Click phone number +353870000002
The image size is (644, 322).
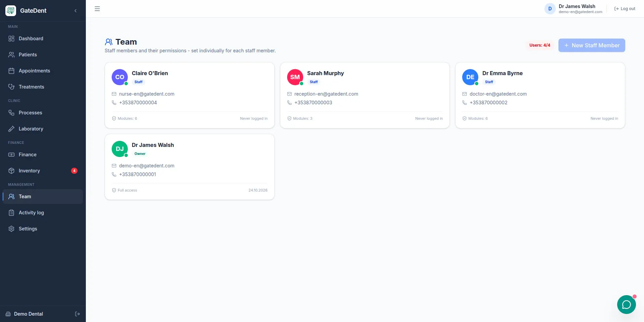[x=488, y=103]
